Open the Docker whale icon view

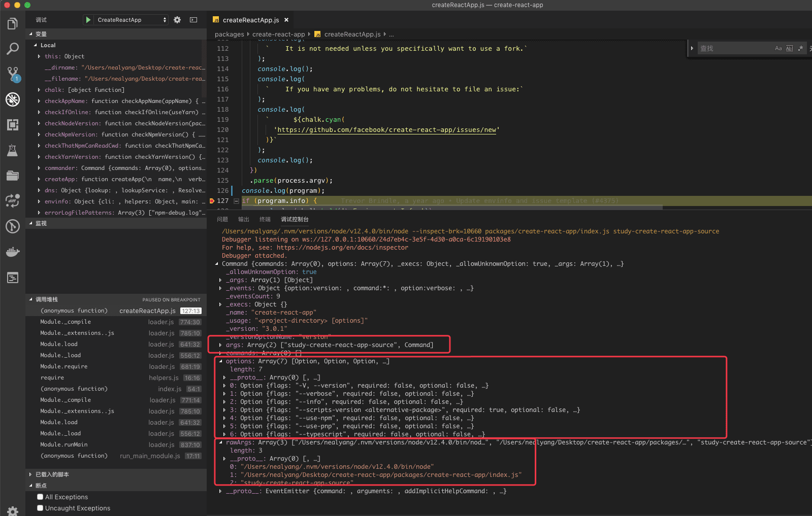click(x=13, y=252)
